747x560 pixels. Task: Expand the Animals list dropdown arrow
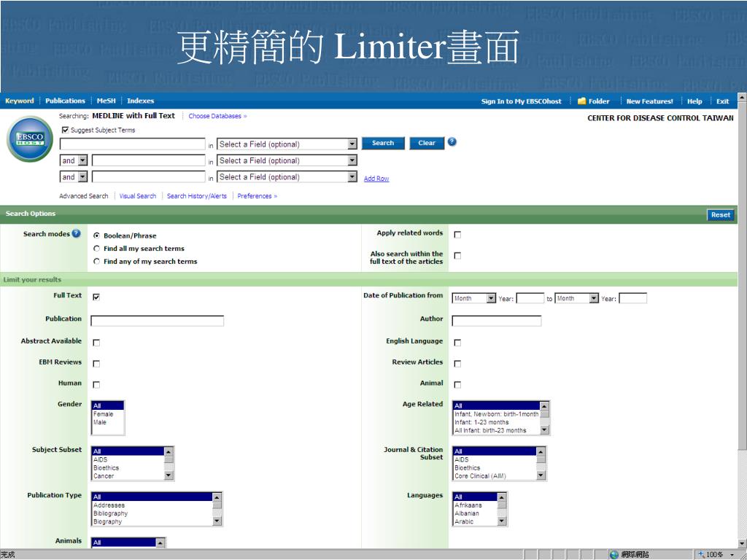tap(160, 542)
